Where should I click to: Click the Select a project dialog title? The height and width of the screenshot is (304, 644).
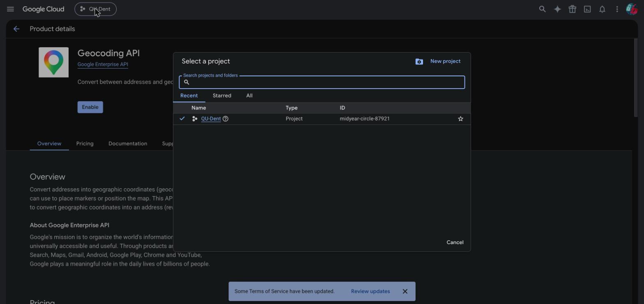click(206, 61)
